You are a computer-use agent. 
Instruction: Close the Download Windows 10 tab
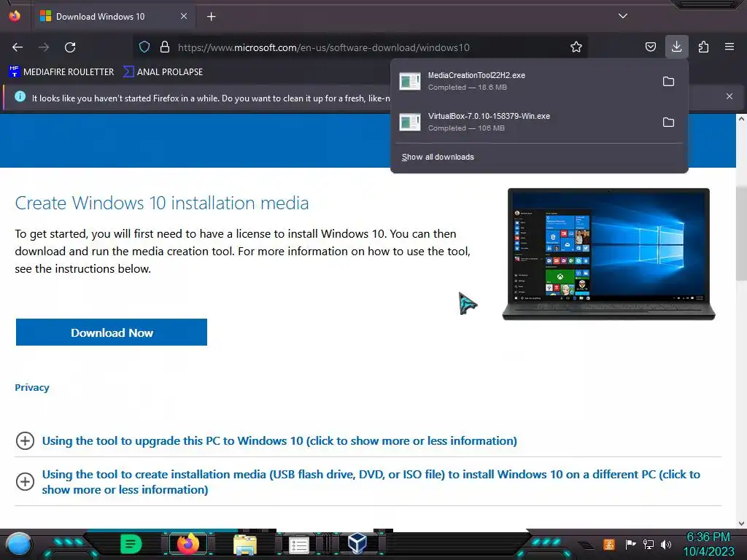coord(184,16)
